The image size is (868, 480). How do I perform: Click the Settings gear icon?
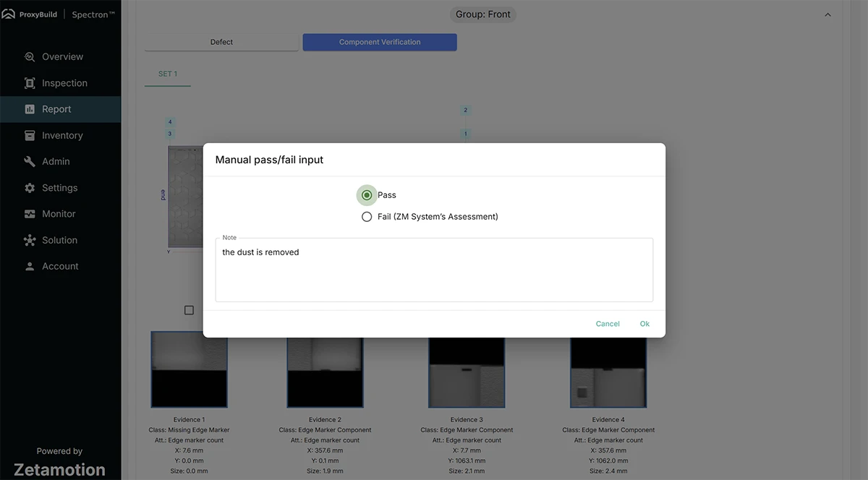30,188
